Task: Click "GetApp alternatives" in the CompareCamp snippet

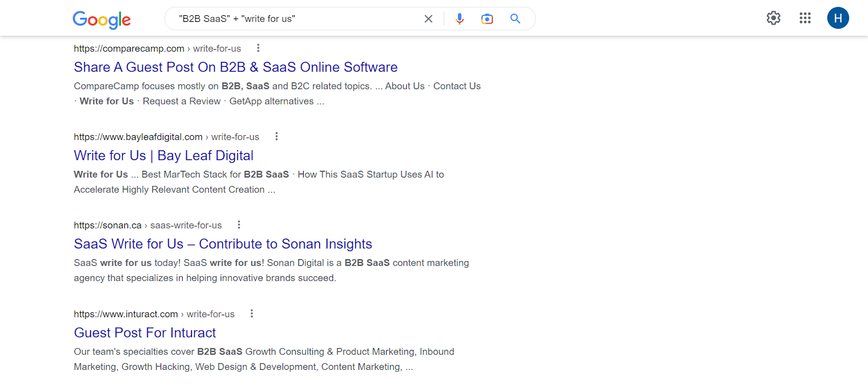Action: (x=271, y=101)
